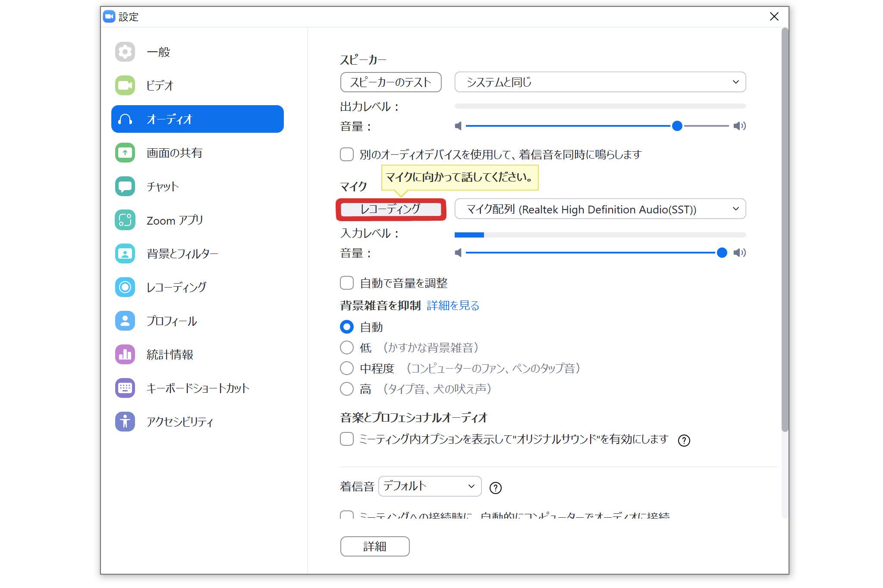The height and width of the screenshot is (588, 883).
Task: Click the General (一般) gear icon
Action: point(125,52)
